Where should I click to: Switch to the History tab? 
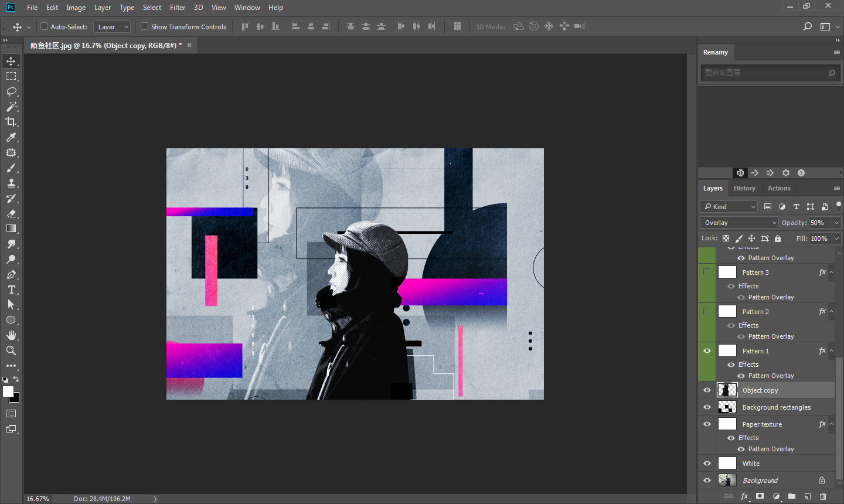744,188
